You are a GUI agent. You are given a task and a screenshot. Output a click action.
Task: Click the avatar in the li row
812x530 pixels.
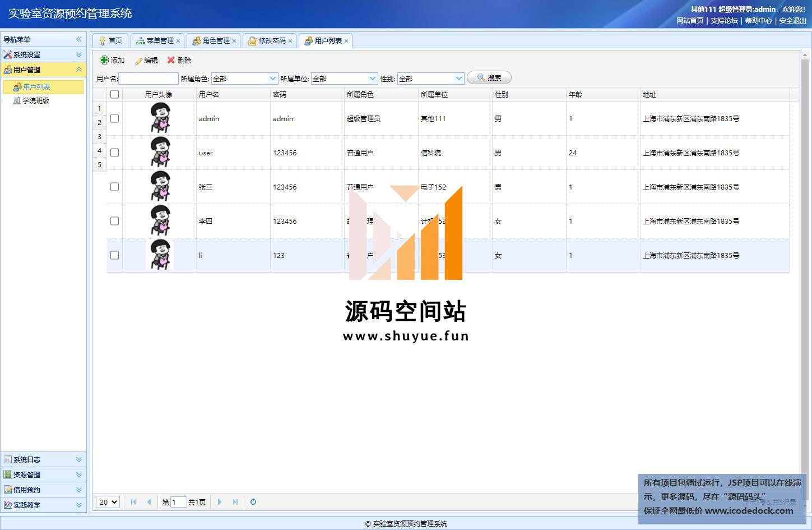160,255
